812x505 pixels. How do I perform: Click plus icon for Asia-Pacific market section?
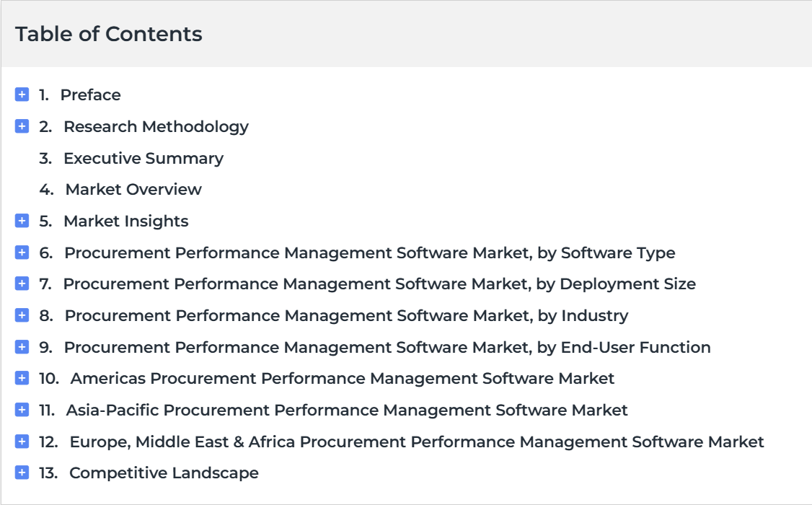(22, 410)
